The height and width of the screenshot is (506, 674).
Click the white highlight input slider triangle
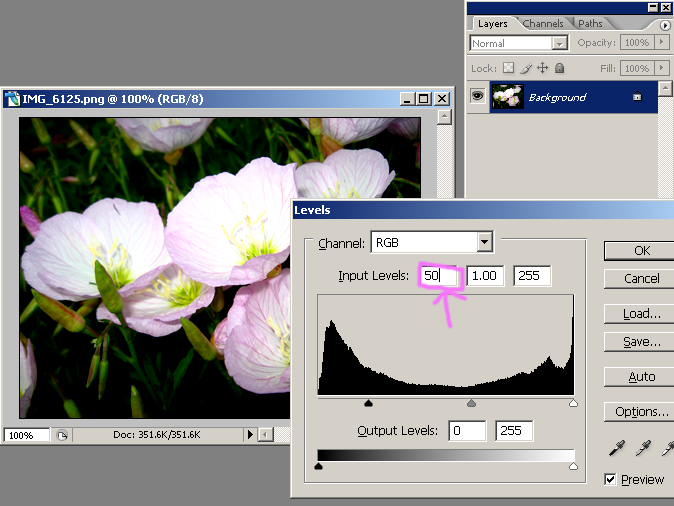click(x=573, y=403)
